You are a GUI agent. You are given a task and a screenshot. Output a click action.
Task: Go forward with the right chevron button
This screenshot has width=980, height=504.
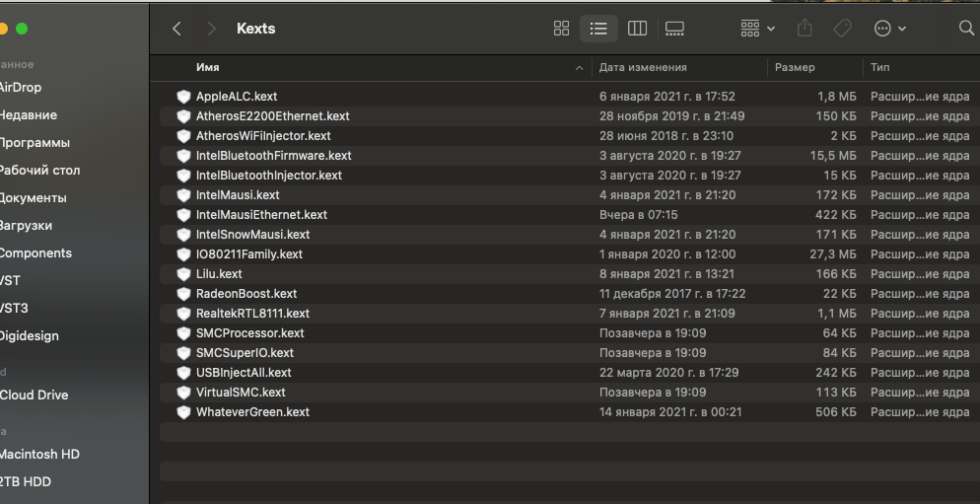pyautogui.click(x=211, y=29)
